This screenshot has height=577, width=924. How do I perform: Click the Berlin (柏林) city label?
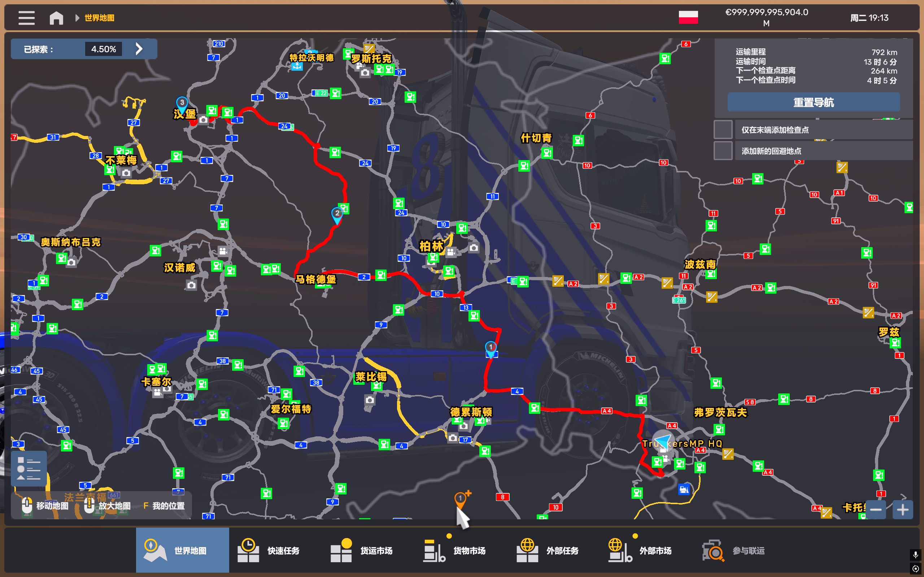pos(431,246)
